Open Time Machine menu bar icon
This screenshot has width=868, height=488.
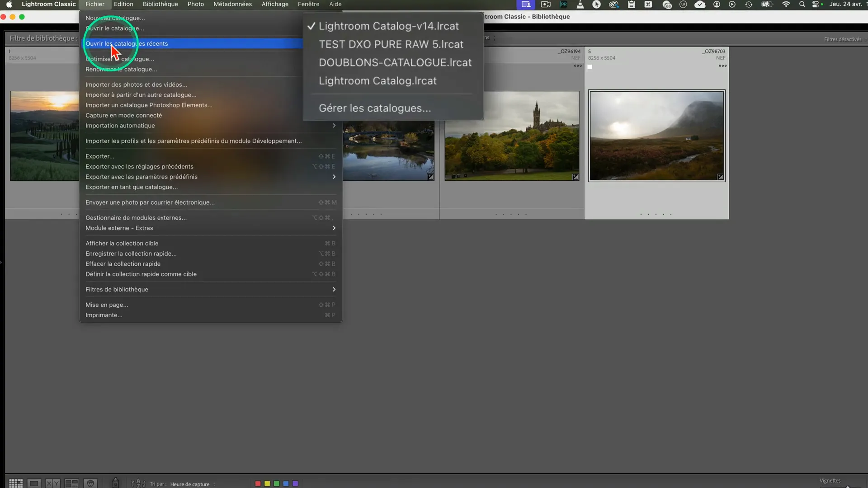(x=749, y=4)
